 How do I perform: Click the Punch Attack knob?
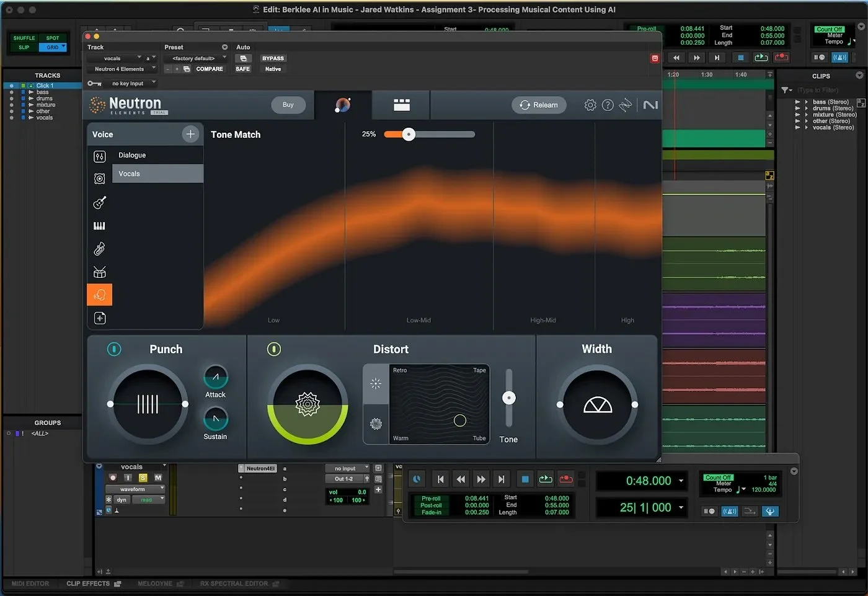tap(216, 376)
